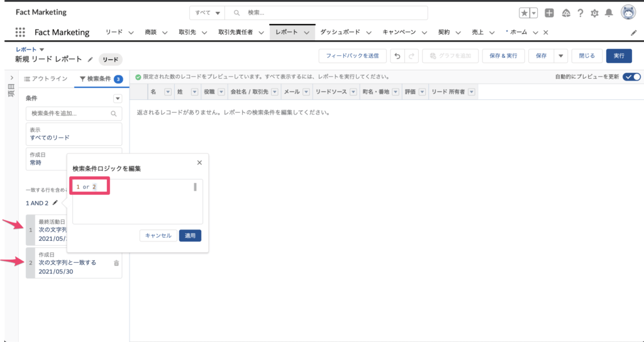Open the リード tab dropdown chevron

131,33
